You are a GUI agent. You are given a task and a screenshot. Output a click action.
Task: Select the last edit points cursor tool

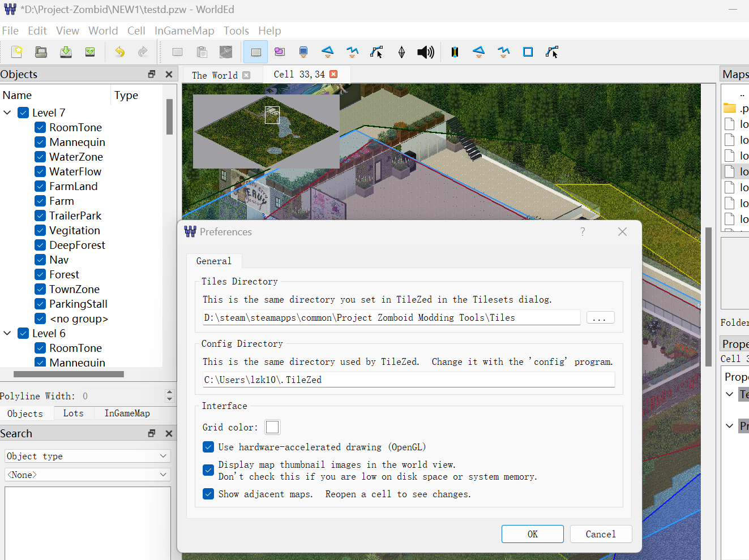click(x=552, y=52)
